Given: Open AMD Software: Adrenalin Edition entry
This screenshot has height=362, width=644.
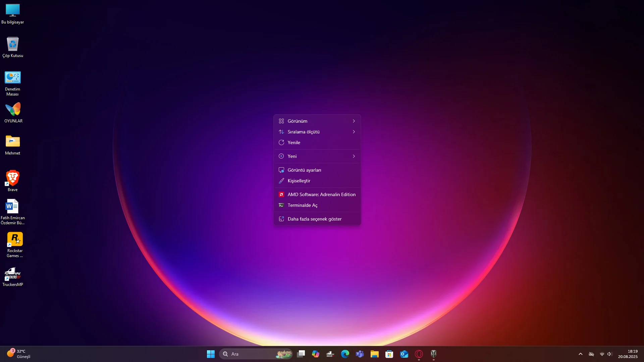Looking at the screenshot, I should tap(321, 194).
